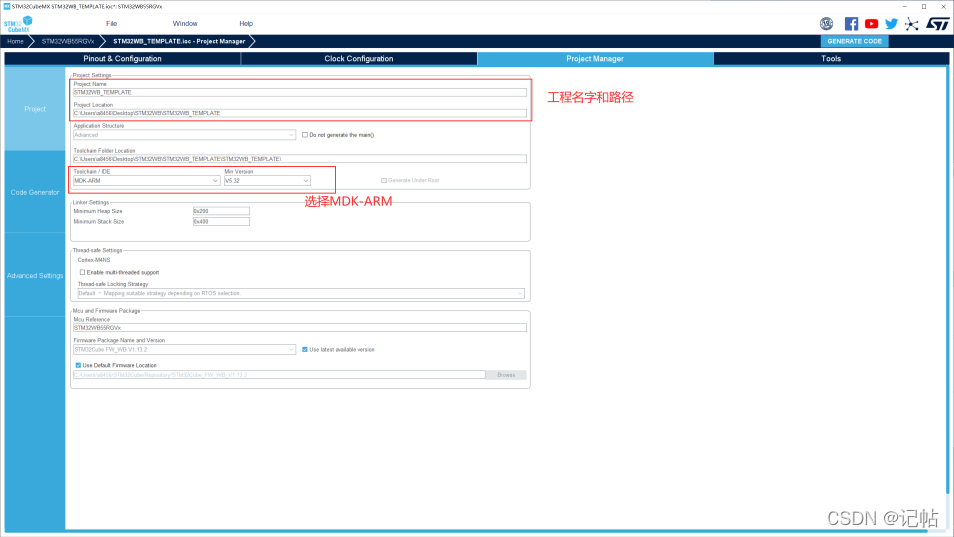The width and height of the screenshot is (954, 537).
Task: Open the Window menu
Action: point(185,24)
